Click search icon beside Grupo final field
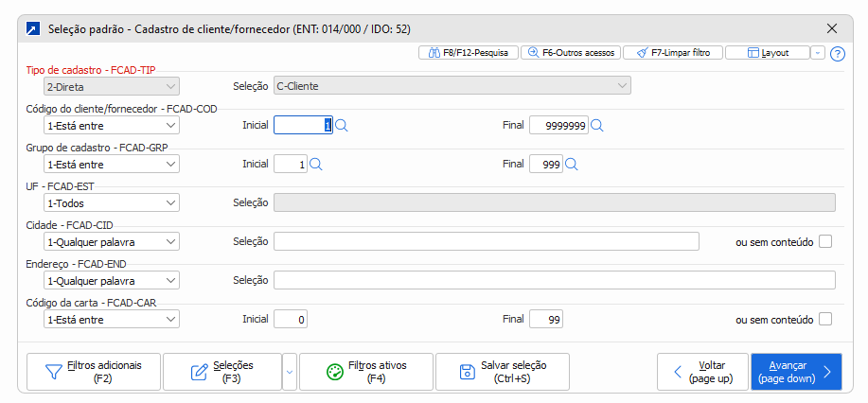The width and height of the screenshot is (868, 403). tap(571, 164)
